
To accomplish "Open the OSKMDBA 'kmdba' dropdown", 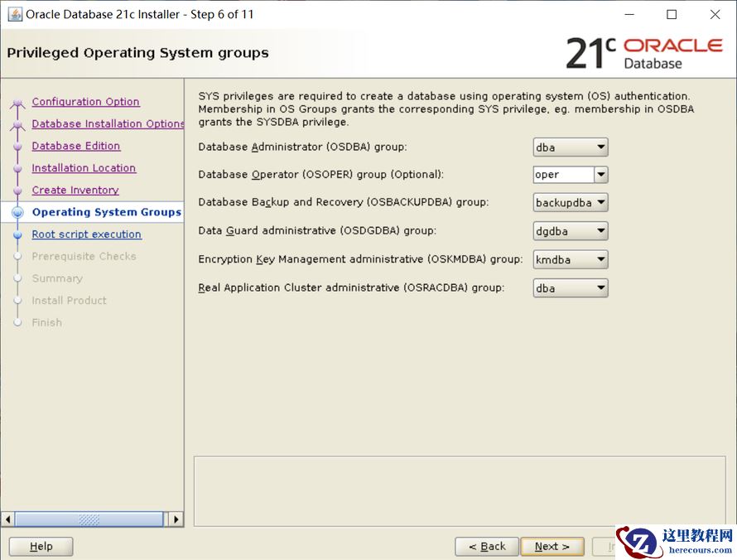I will (571, 259).
